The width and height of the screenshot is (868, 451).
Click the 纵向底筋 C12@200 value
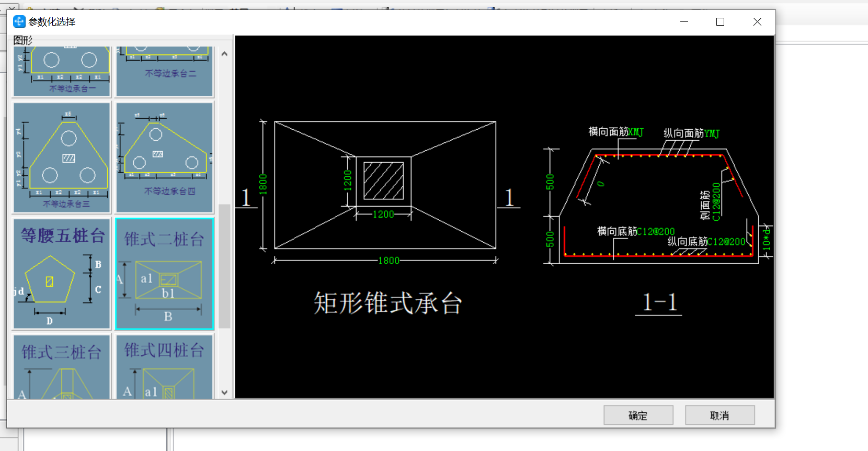(726, 242)
